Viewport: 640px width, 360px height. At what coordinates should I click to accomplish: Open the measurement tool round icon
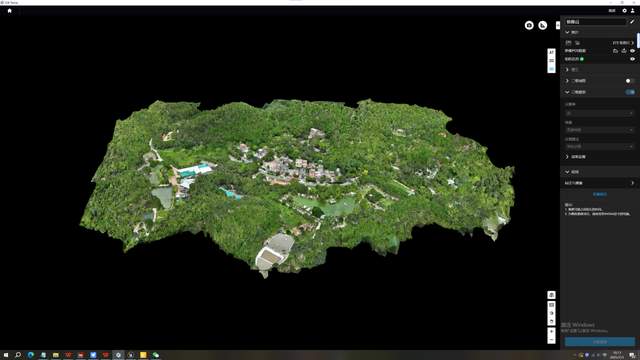pyautogui.click(x=542, y=25)
